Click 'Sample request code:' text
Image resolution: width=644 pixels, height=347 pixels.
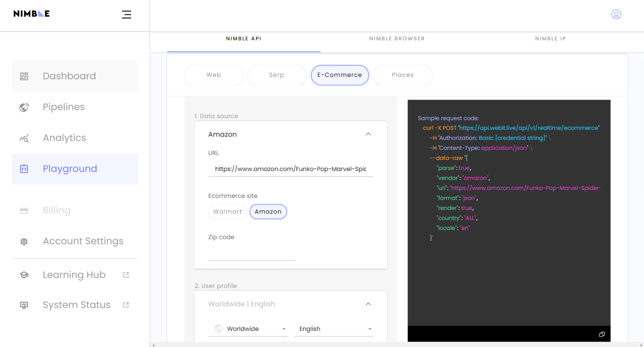pyautogui.click(x=448, y=118)
